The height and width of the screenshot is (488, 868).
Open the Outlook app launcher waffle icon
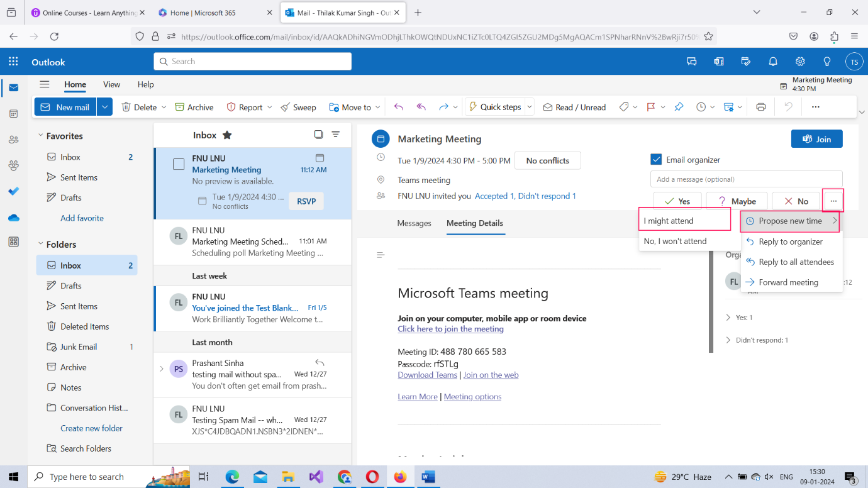coord(13,62)
